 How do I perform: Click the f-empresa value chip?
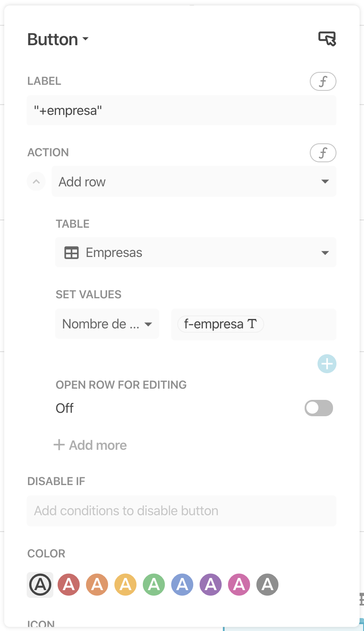[220, 324]
